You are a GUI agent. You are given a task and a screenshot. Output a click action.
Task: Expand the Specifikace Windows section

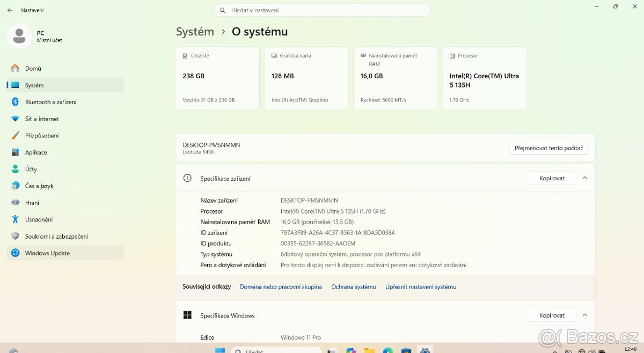[584, 315]
